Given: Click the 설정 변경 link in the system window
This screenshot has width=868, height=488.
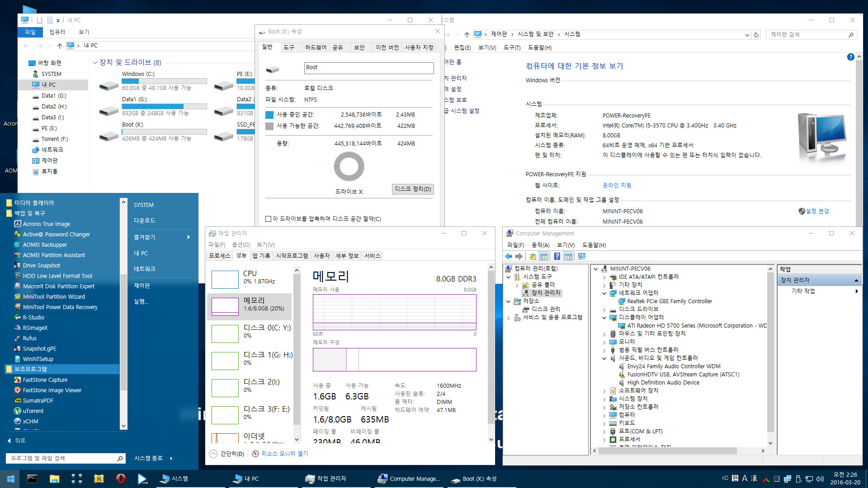Looking at the screenshot, I should (817, 211).
